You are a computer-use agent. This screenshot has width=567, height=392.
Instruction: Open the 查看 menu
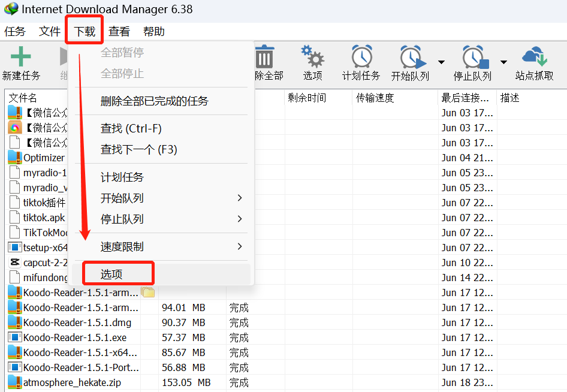click(119, 31)
